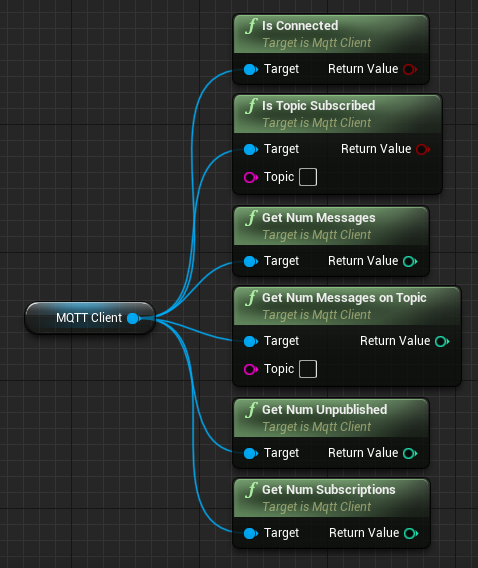Click Is Topic Subscribed Return Value pin
The width and height of the screenshot is (478, 568).
(x=423, y=149)
